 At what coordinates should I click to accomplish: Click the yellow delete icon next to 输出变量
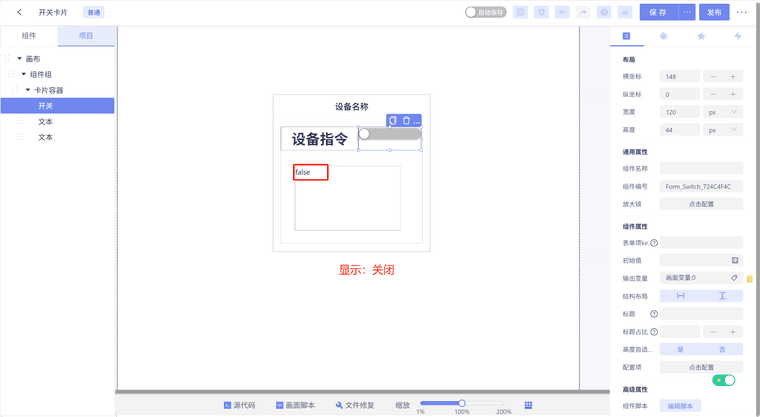750,278
